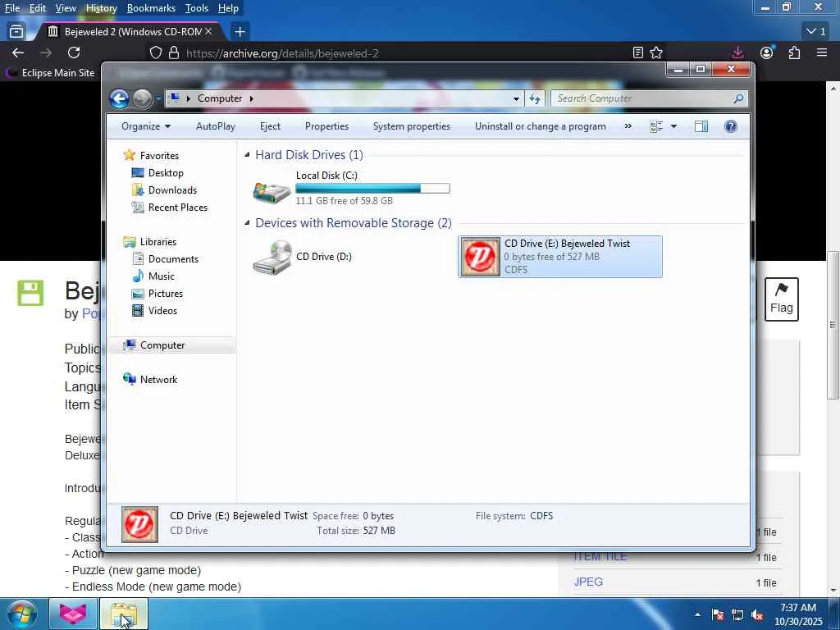Open address bar history dropdown arrow

coord(516,98)
